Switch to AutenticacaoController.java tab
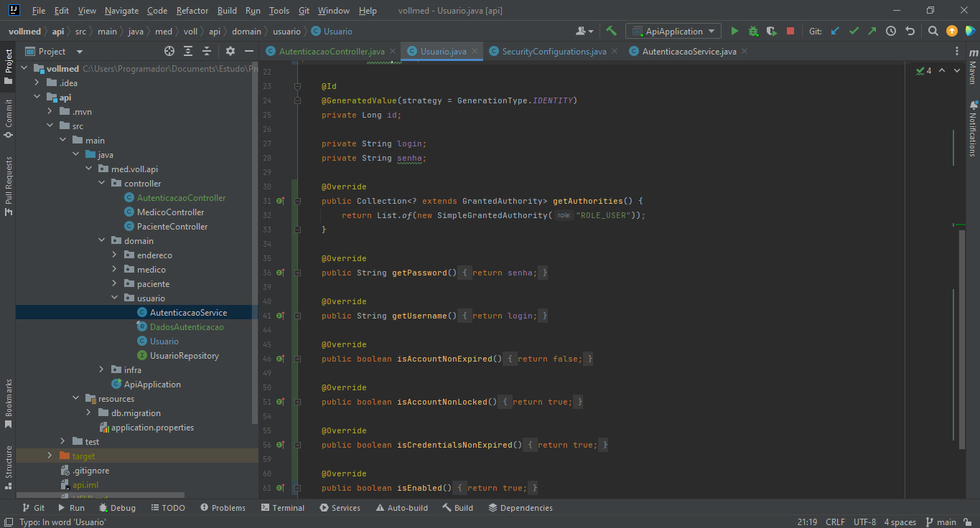Screen dimensions: 980x528 (x=332, y=51)
